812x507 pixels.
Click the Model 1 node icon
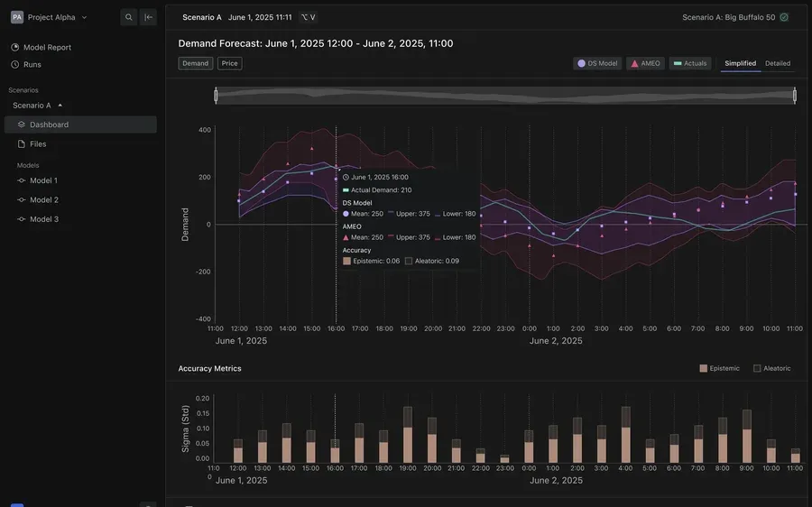tap(22, 180)
